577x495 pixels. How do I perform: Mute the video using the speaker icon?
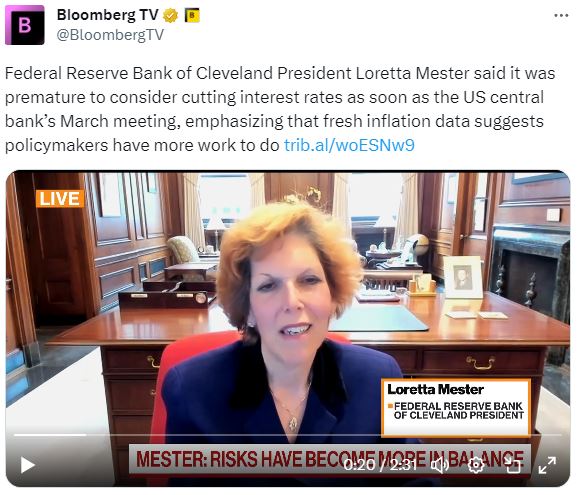(x=439, y=465)
